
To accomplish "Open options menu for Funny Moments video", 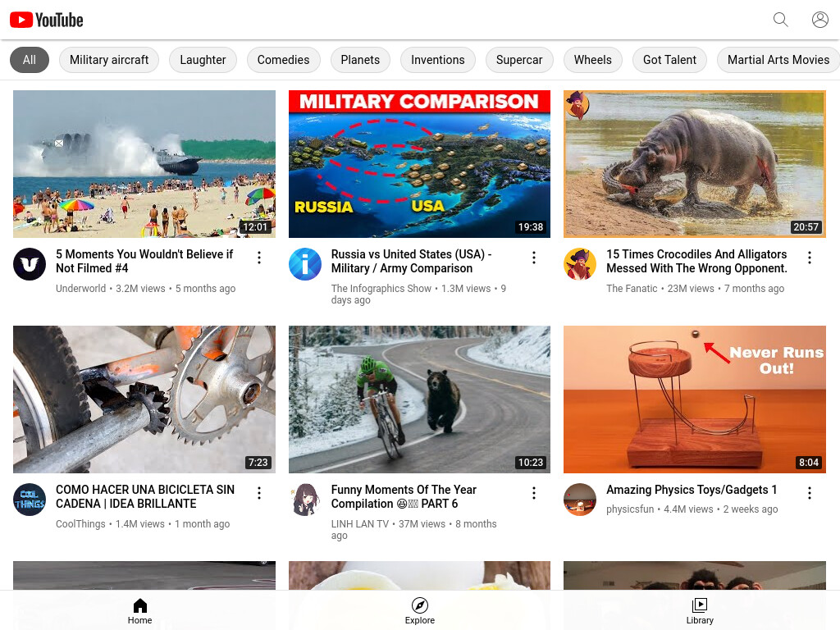I will tap(533, 493).
